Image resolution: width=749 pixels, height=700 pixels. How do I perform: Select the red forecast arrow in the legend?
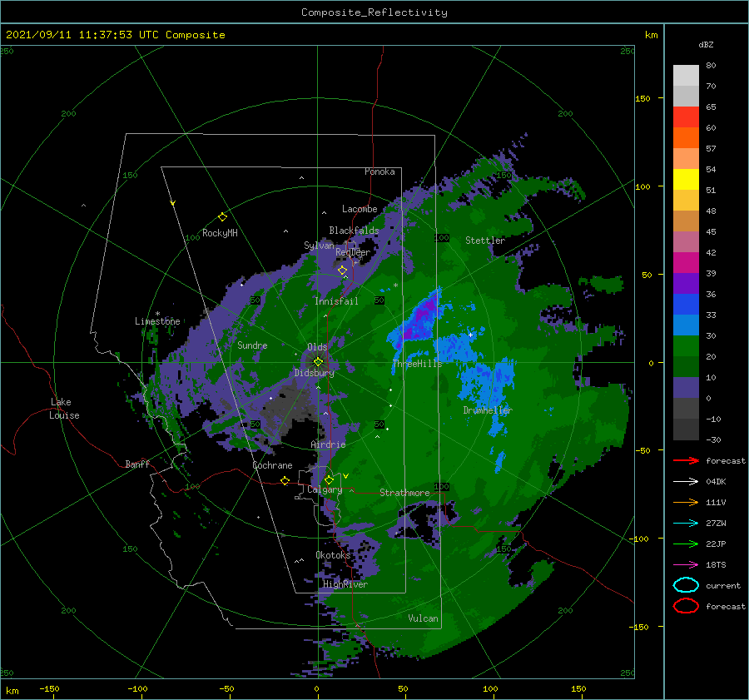point(686,460)
